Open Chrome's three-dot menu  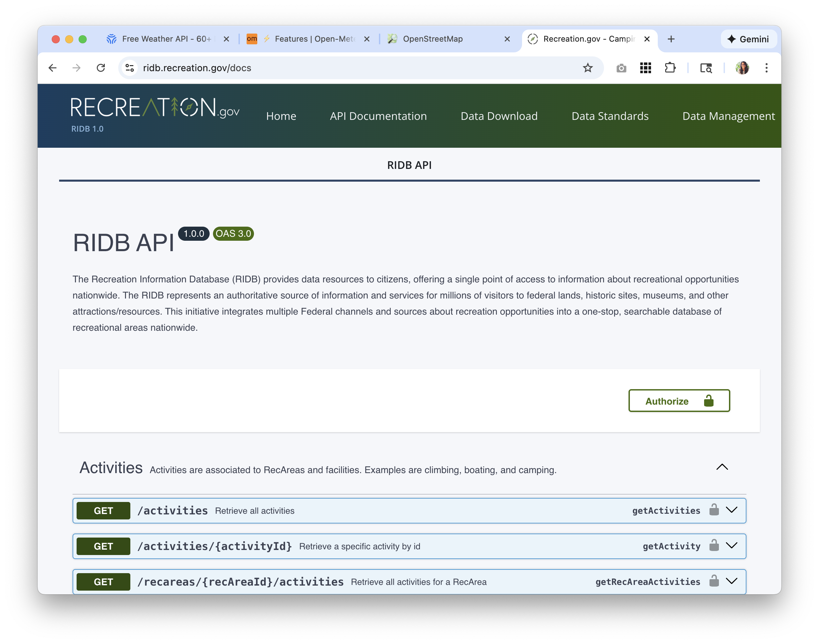click(x=766, y=68)
